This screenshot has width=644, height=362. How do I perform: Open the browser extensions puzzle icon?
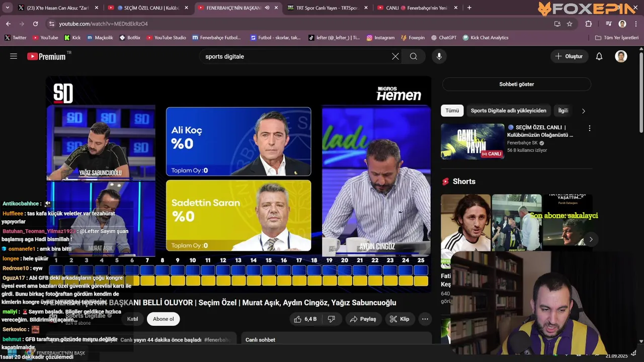click(x=589, y=24)
